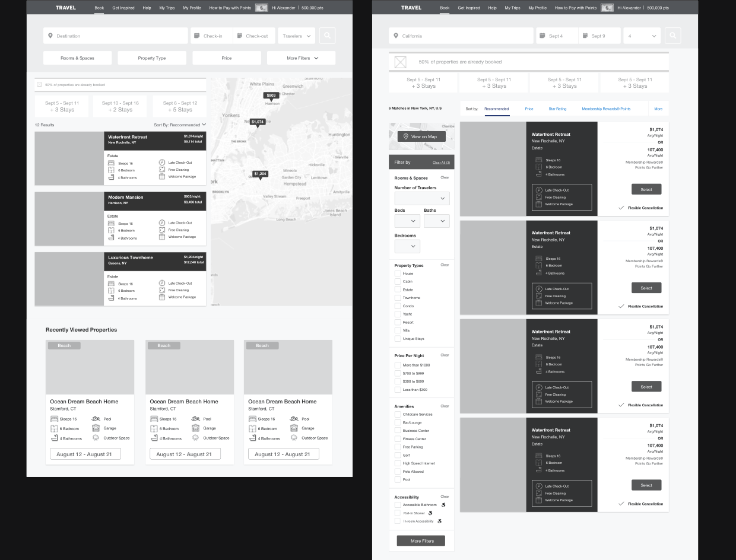Viewport: 736px width, 560px height.
Task: Click the Property Type filter button
Action: [x=152, y=58]
